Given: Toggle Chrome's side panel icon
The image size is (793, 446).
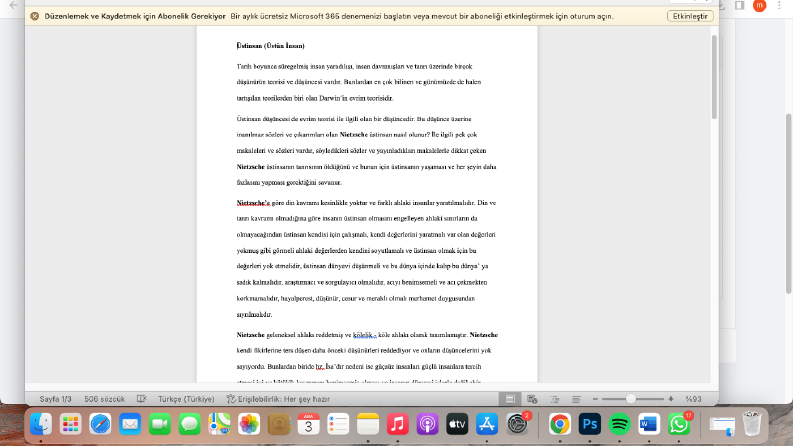Looking at the screenshot, I should point(739,5).
